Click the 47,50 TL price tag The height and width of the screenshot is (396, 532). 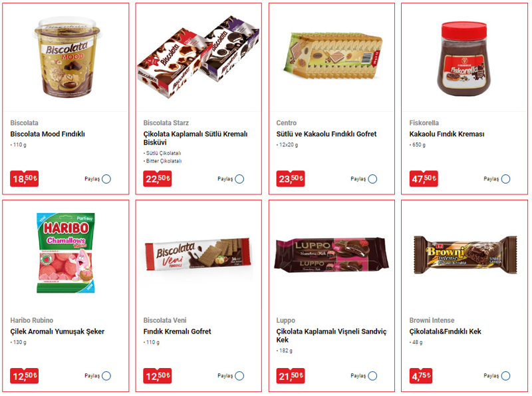pos(424,178)
